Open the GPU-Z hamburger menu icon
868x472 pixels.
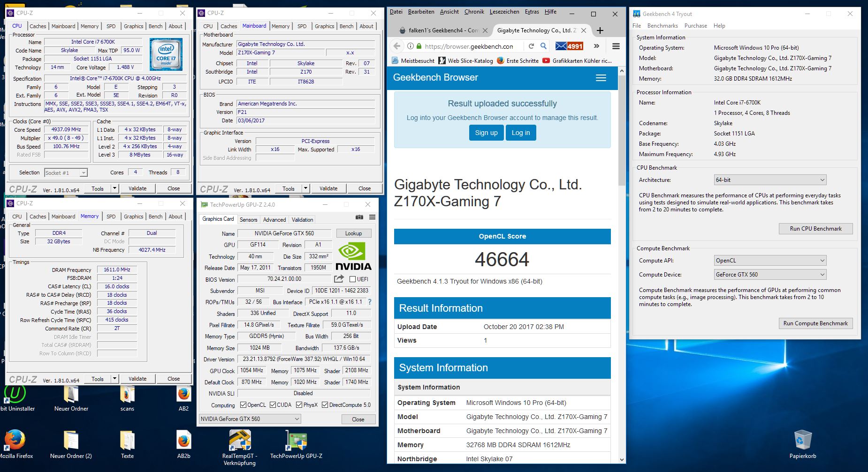coord(372,217)
